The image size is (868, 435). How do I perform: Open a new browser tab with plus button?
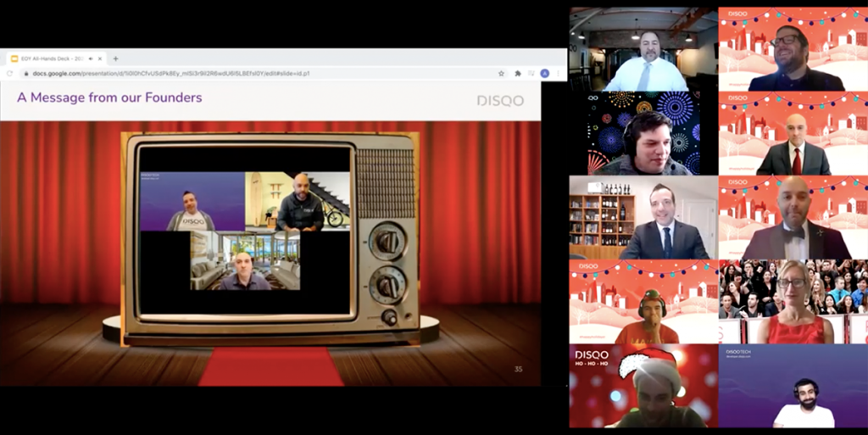pyautogui.click(x=115, y=59)
